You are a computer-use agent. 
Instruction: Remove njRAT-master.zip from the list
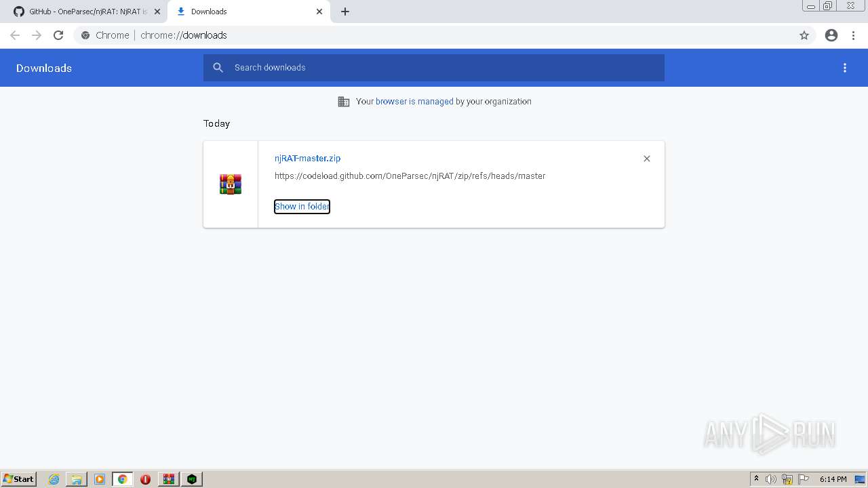click(x=647, y=159)
